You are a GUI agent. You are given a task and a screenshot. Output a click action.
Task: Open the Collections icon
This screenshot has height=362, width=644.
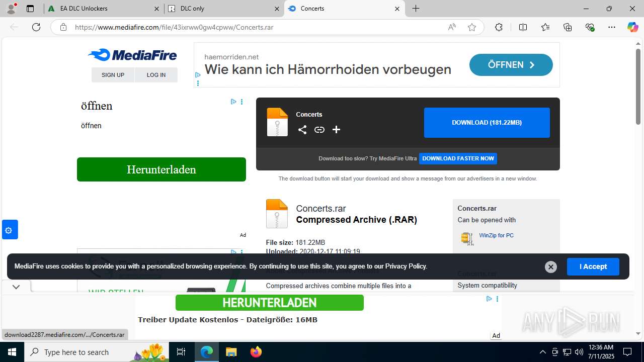click(568, 27)
